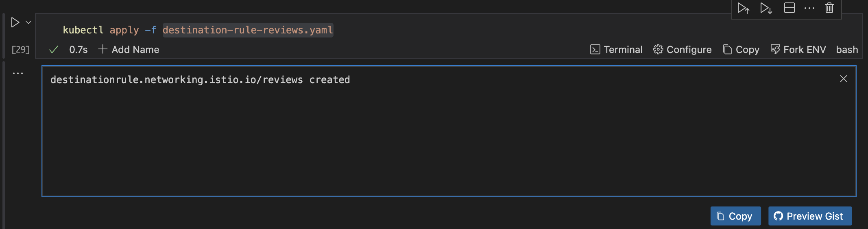Execute cells above this one
This screenshot has height=229, width=868.
(x=743, y=8)
